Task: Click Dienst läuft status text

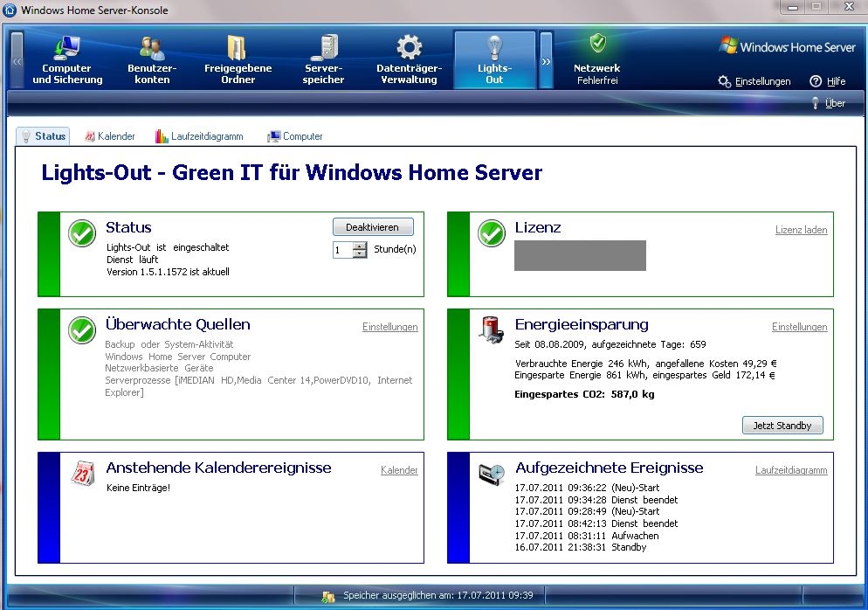Action: (133, 260)
